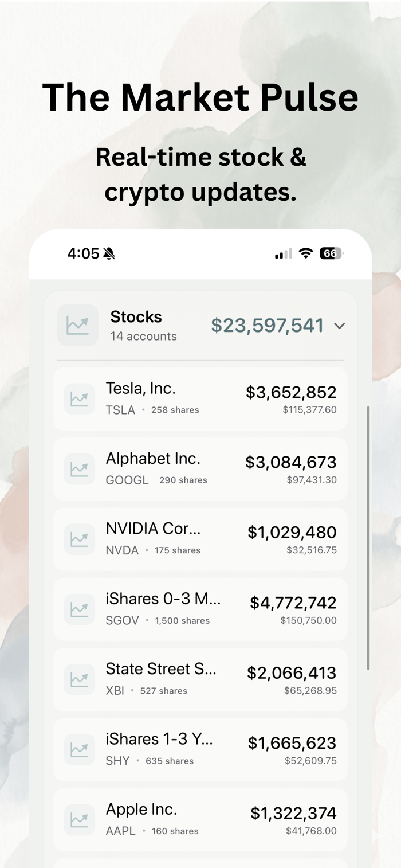401x868 pixels.
Task: Collapse the Stocks section with the chevron
Action: [340, 326]
